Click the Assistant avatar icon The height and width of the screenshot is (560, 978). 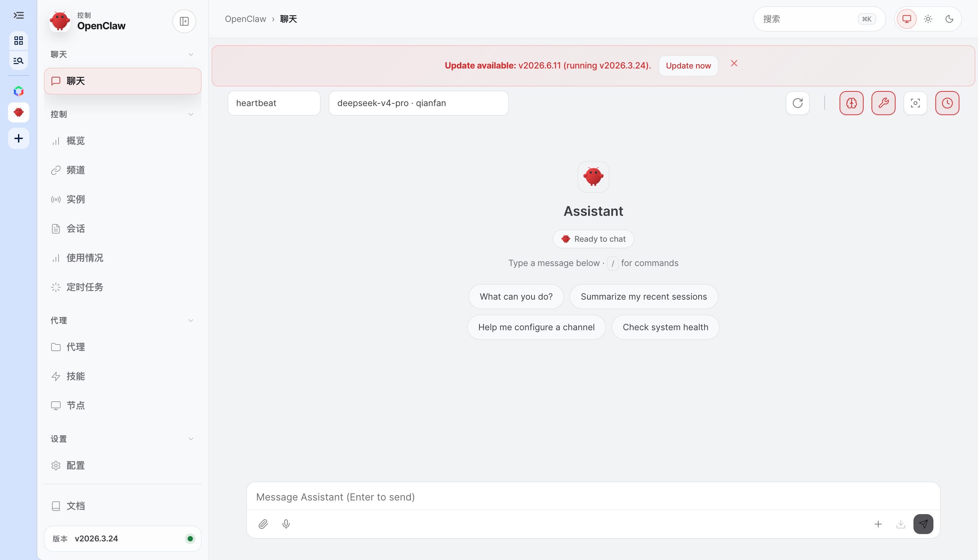[593, 177]
